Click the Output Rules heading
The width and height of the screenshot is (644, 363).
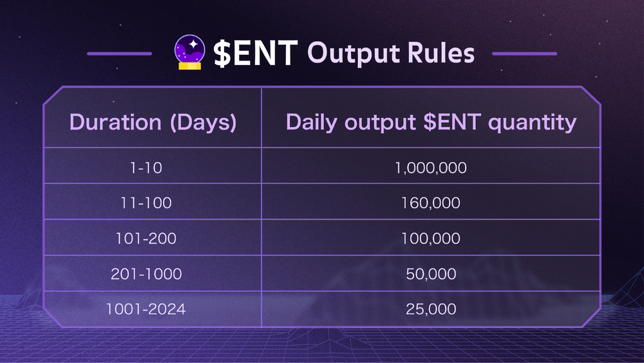tap(391, 54)
